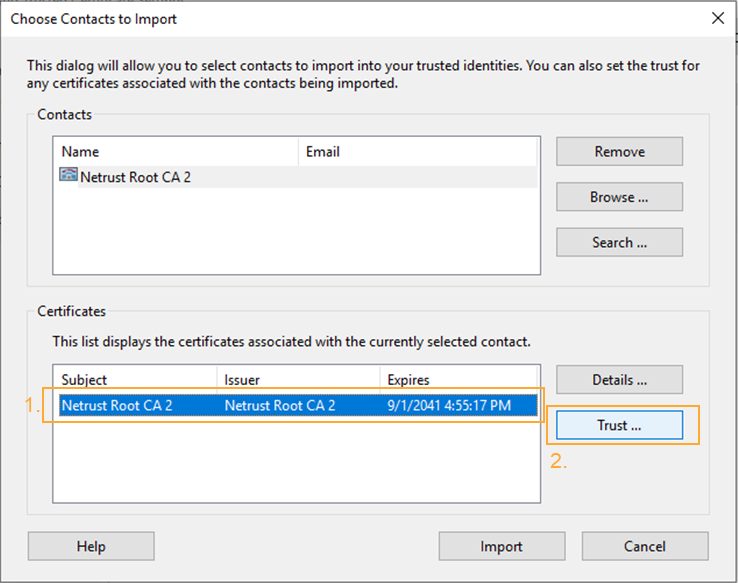Click the Trust... button

click(619, 425)
